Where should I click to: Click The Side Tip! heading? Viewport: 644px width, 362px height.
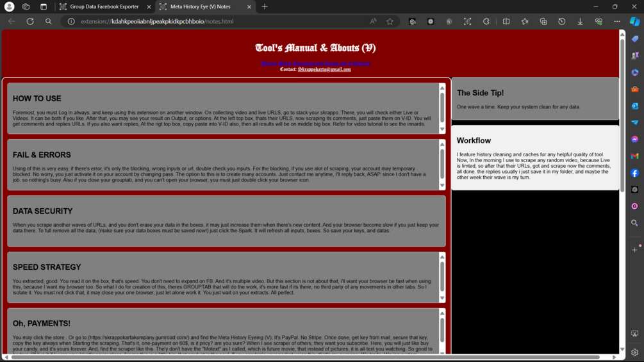coord(480,93)
